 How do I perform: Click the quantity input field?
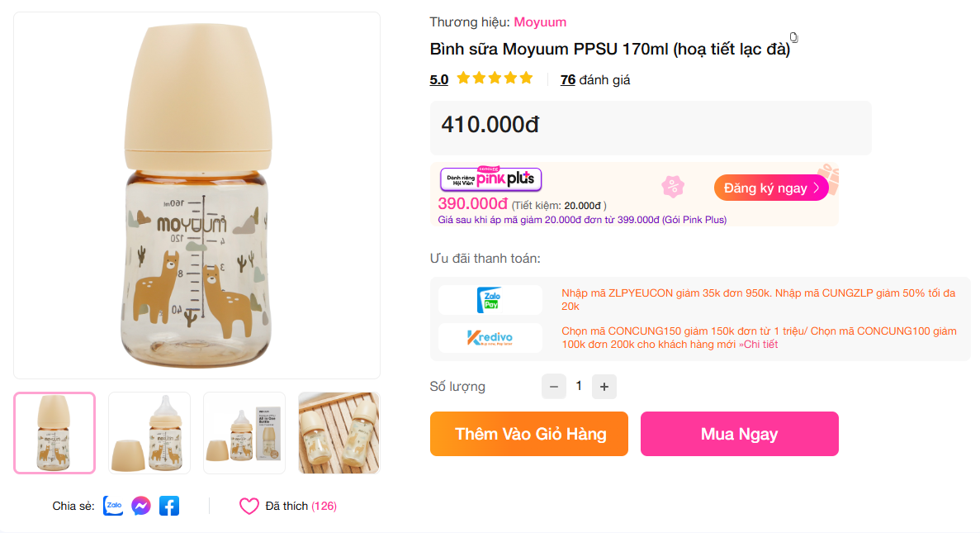579,386
